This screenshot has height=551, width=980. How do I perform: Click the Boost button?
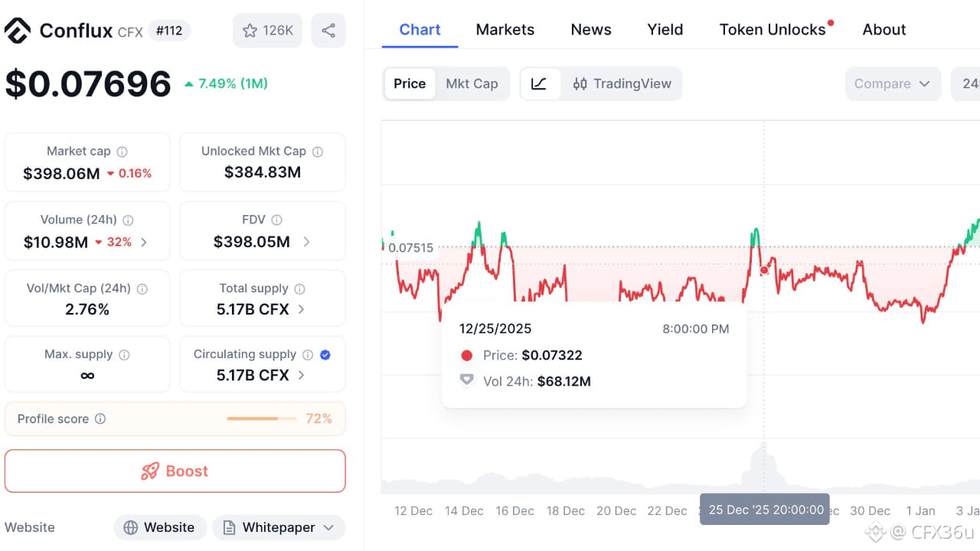175,471
